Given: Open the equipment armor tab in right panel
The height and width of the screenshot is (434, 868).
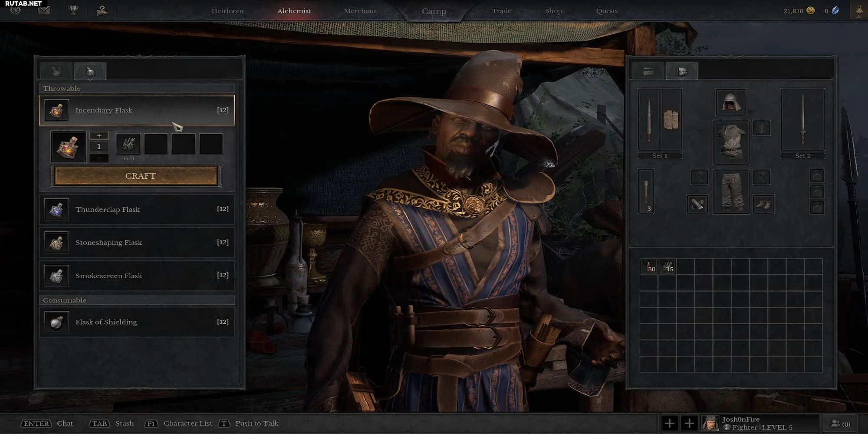Looking at the screenshot, I should 682,71.
